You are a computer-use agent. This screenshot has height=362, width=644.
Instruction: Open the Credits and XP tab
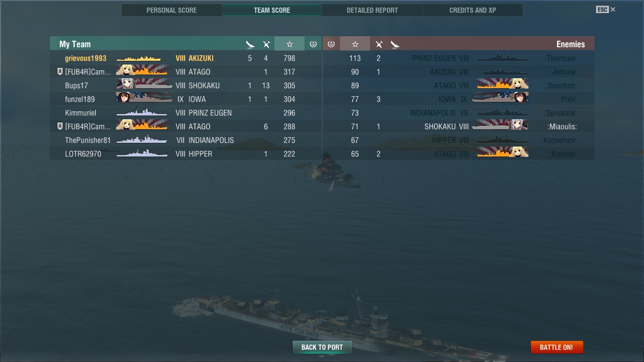(473, 10)
